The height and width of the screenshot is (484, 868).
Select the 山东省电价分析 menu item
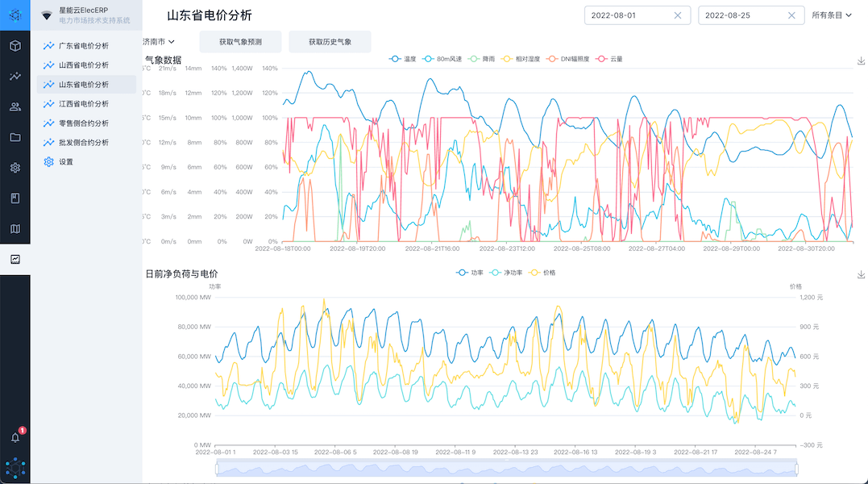point(86,84)
